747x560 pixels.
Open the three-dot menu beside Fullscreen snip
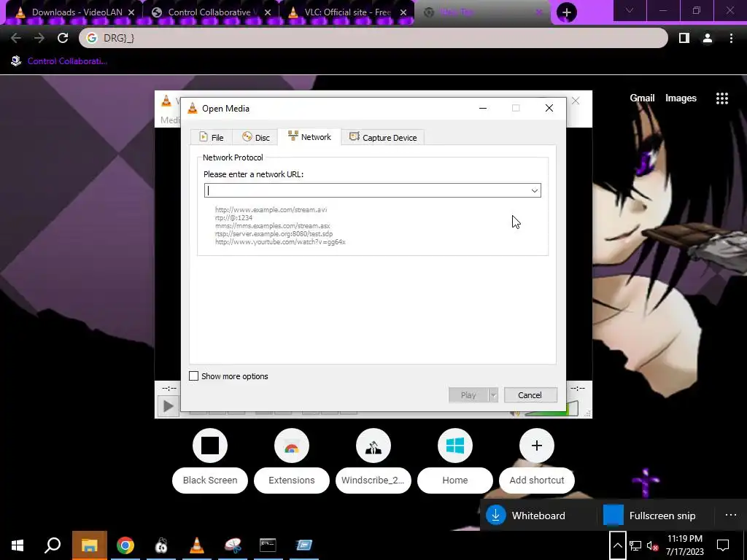pos(731,516)
